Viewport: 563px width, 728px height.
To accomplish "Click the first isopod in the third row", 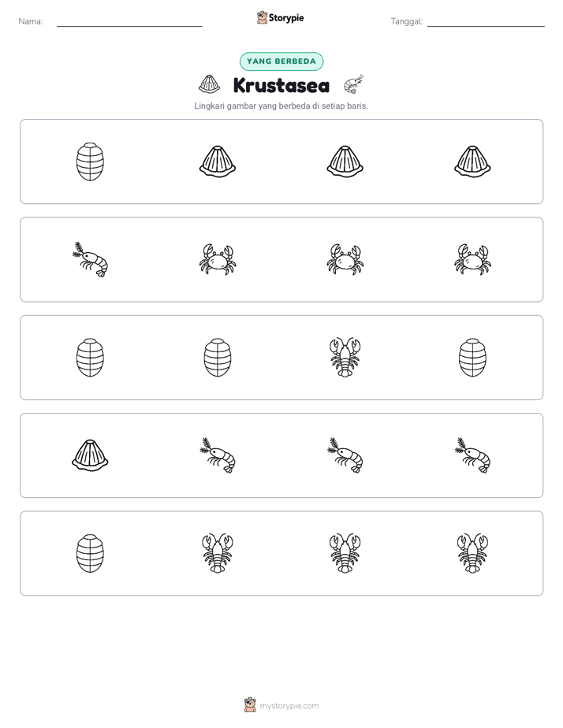I will [90, 358].
